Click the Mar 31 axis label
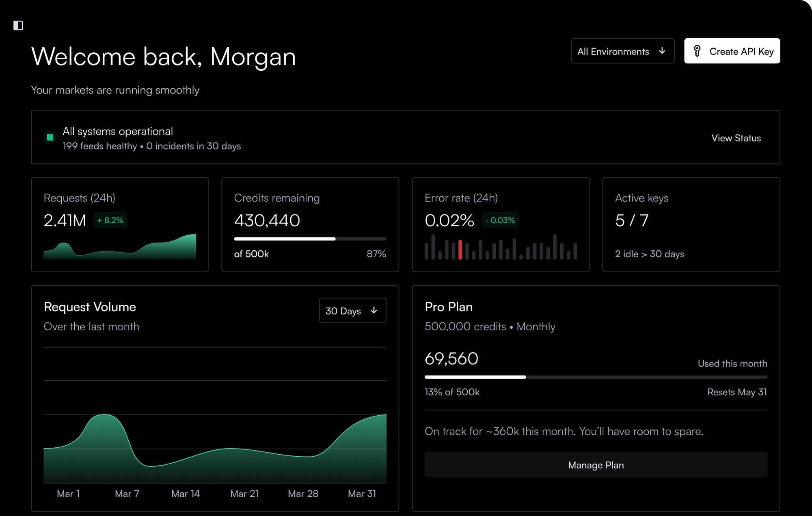This screenshot has height=516, width=812. coord(362,494)
